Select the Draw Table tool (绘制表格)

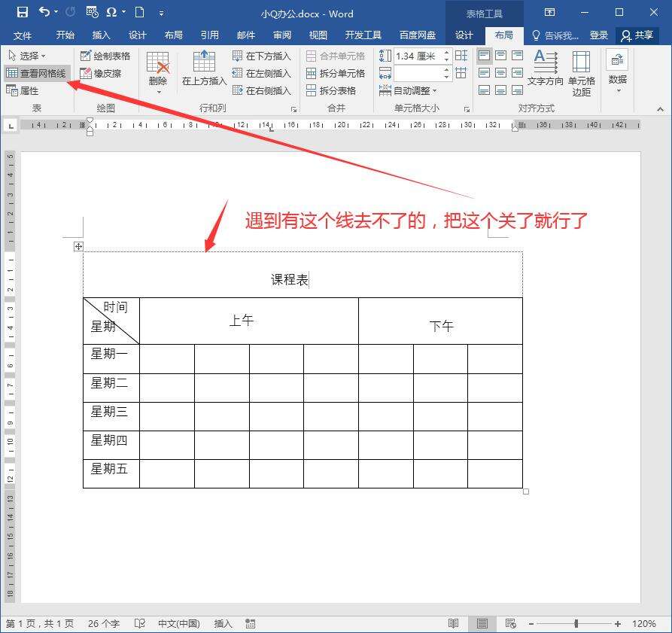click(105, 56)
